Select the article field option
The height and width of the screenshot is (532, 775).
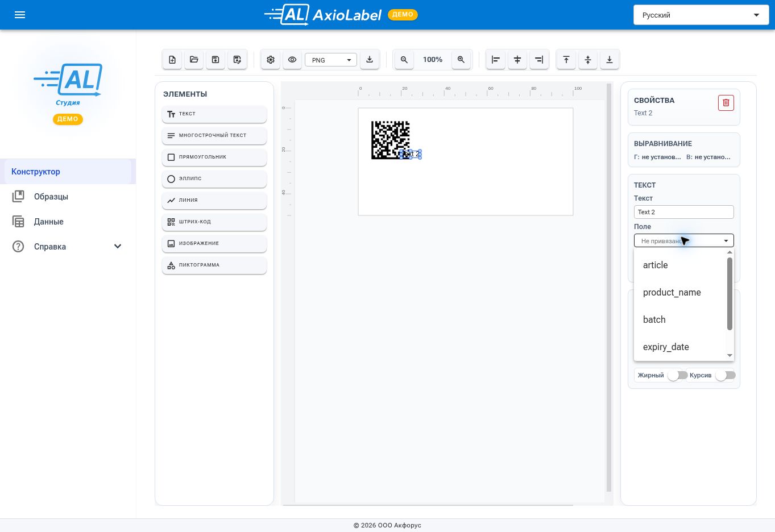click(x=680, y=265)
